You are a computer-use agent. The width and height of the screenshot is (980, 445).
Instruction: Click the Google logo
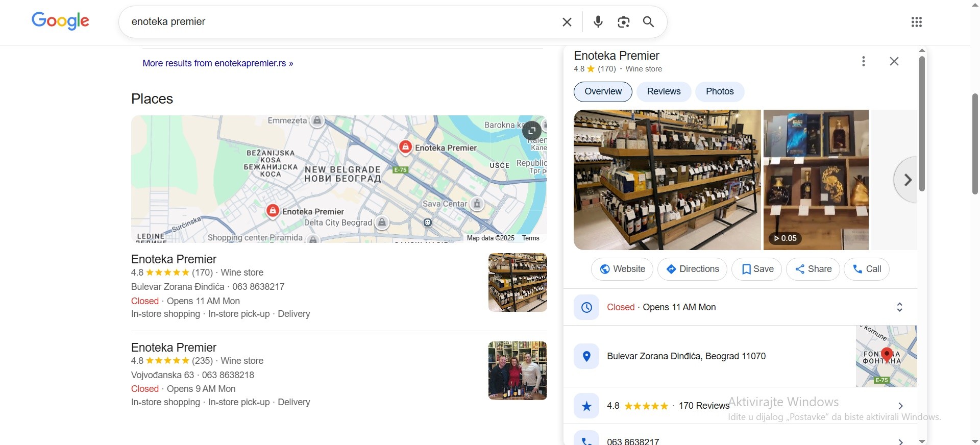coord(60,21)
